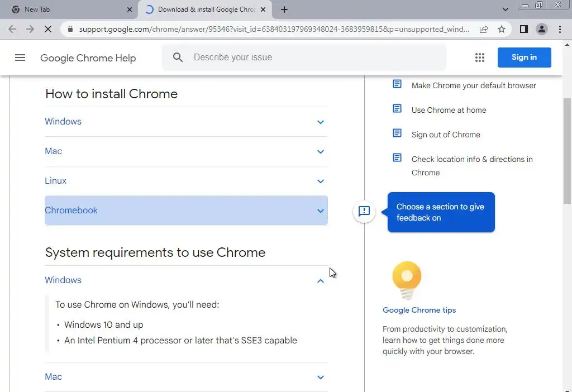Bookmark this page with the star icon
The height and width of the screenshot is (392, 572).
[502, 29]
